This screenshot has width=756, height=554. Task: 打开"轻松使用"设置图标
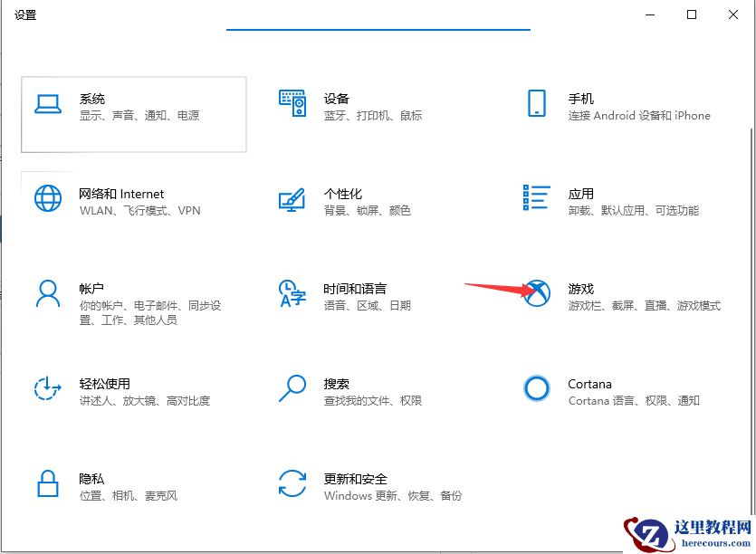pyautogui.click(x=47, y=389)
